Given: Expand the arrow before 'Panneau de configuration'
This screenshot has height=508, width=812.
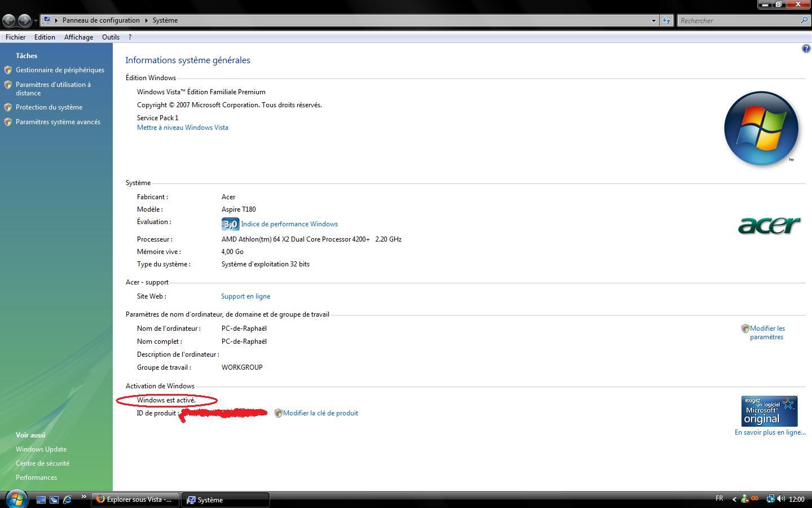Looking at the screenshot, I should pyautogui.click(x=56, y=20).
